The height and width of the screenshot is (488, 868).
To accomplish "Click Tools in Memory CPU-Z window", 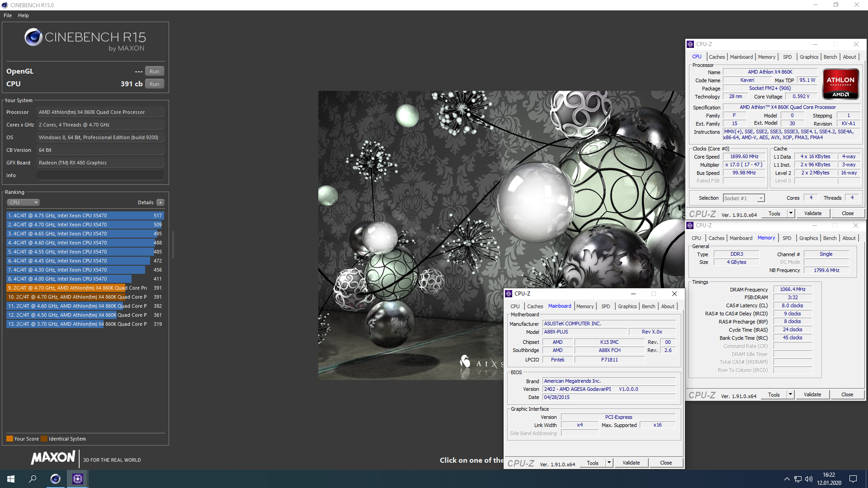I will (774, 395).
